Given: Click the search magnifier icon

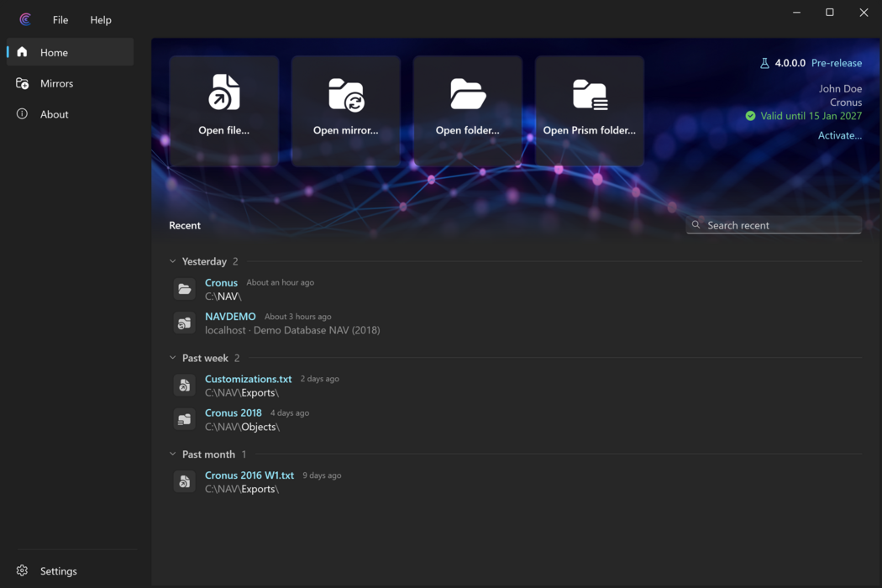Looking at the screenshot, I should [696, 224].
